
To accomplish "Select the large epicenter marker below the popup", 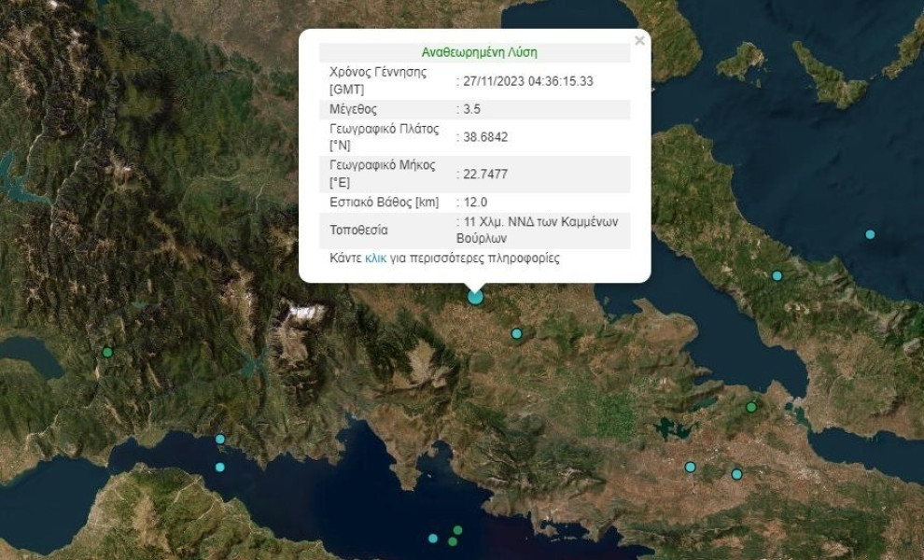I will (474, 297).
